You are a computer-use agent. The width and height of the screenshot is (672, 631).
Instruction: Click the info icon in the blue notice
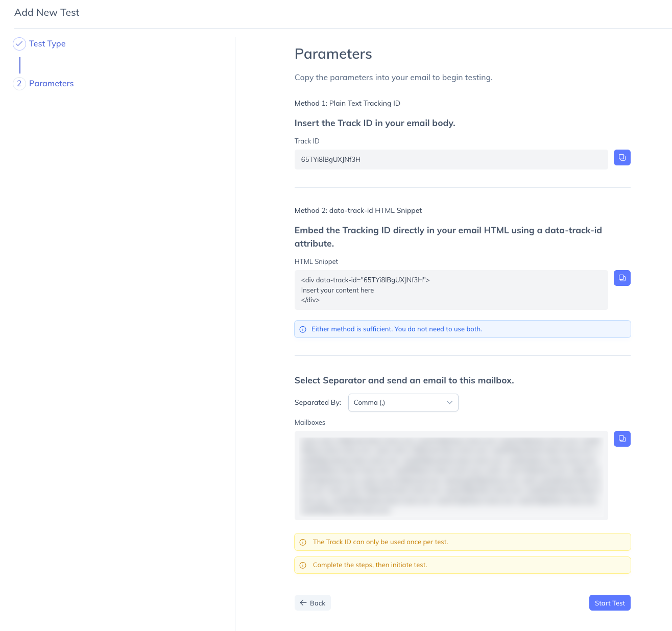click(303, 329)
